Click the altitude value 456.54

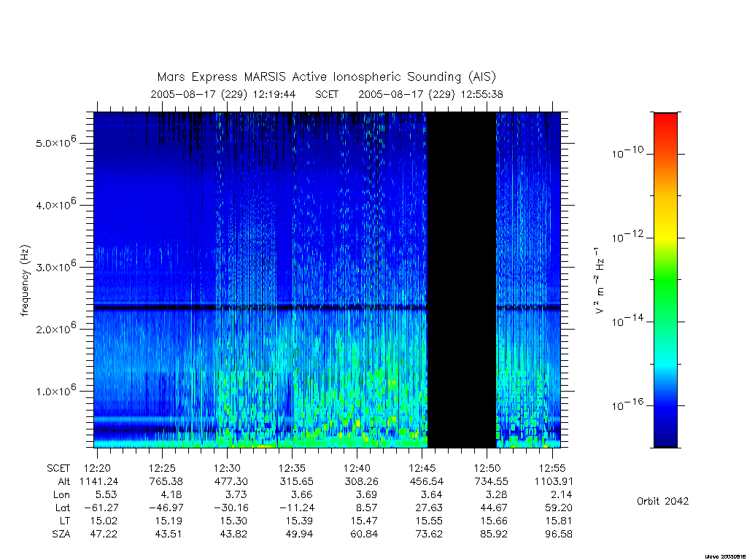click(426, 481)
